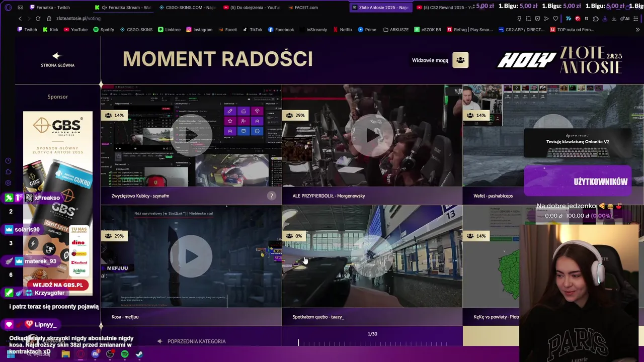This screenshot has height=362, width=644.
Task: Open OBS Studio from the taskbar
Action: [110, 354]
